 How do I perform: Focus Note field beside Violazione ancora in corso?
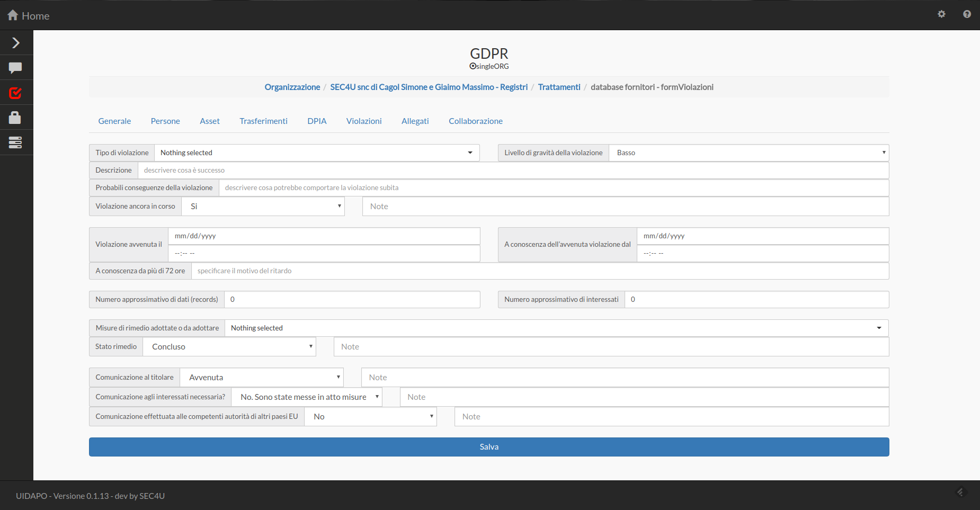tap(626, 207)
